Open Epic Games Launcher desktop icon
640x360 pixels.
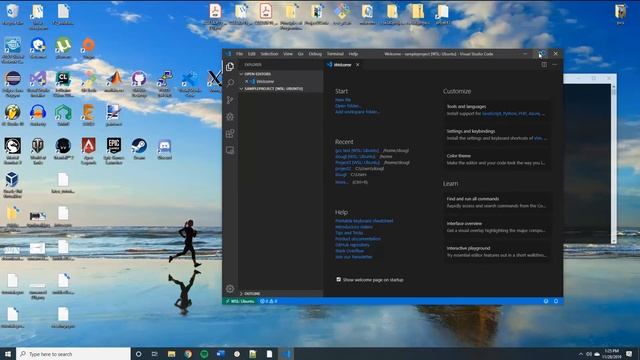pyautogui.click(x=114, y=151)
